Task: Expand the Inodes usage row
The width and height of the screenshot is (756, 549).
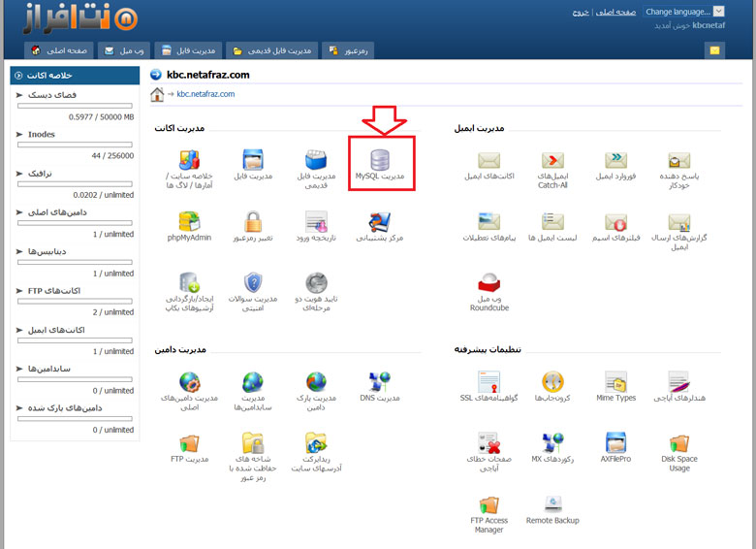Action: pyautogui.click(x=20, y=135)
